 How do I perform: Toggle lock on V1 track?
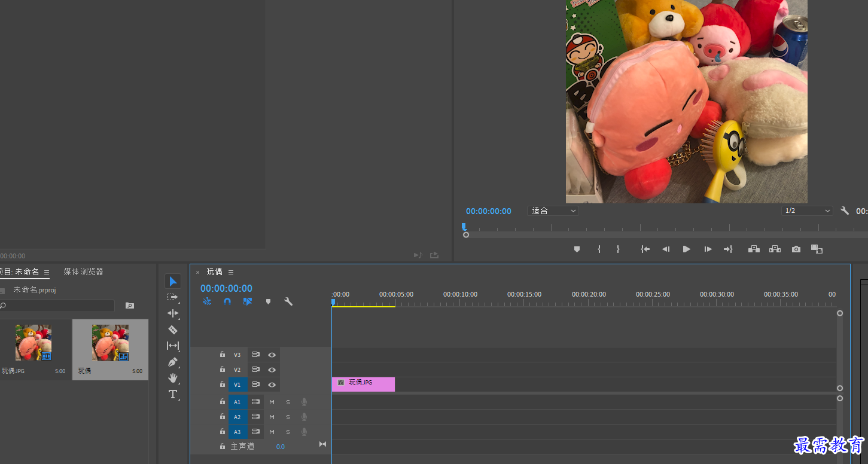pos(223,384)
